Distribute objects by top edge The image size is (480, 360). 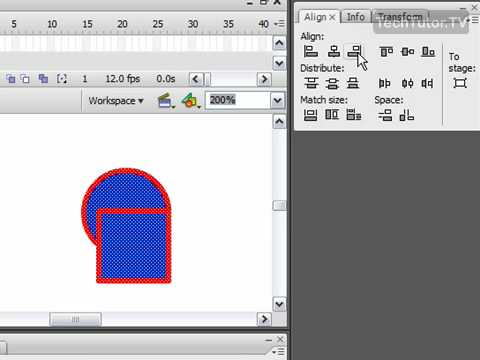click(x=311, y=83)
